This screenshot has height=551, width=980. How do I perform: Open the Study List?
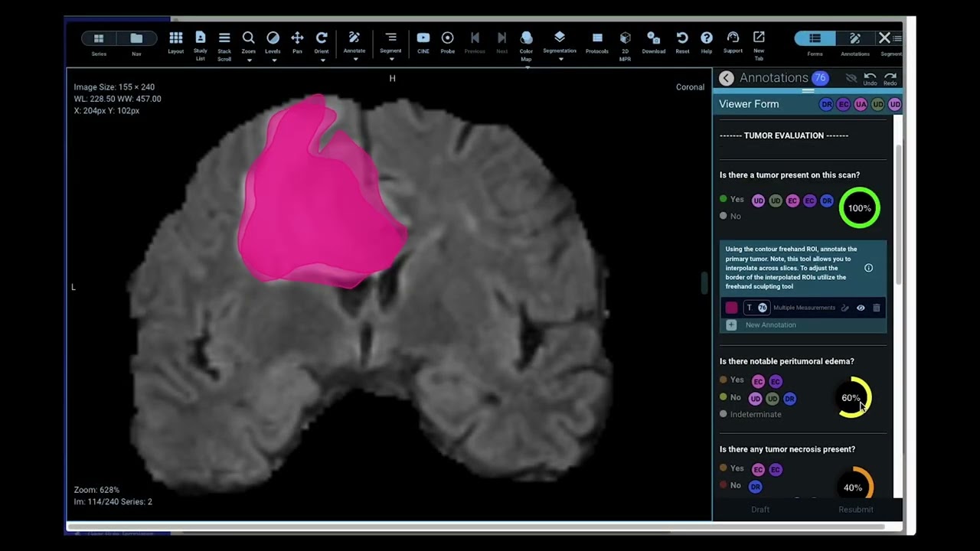click(x=200, y=37)
